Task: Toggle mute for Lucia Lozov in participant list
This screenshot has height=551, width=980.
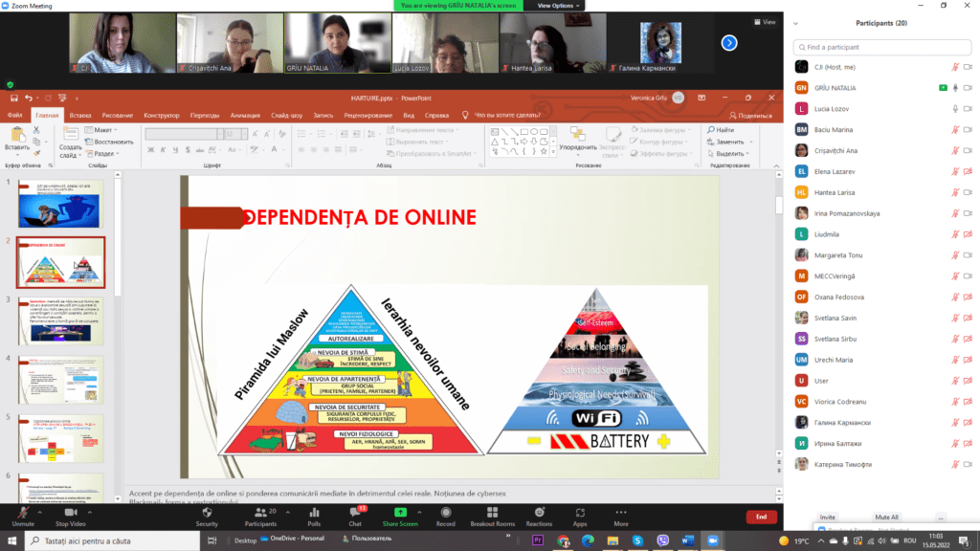Action: (954, 108)
